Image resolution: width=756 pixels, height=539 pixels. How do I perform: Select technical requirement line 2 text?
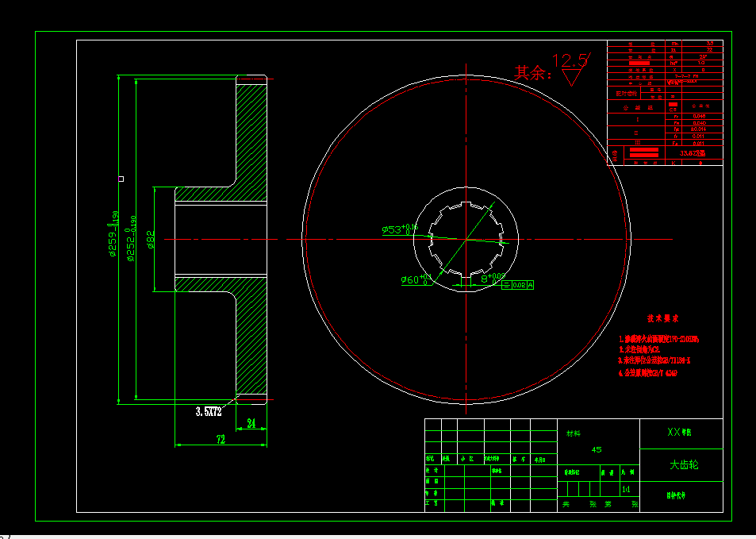639,349
